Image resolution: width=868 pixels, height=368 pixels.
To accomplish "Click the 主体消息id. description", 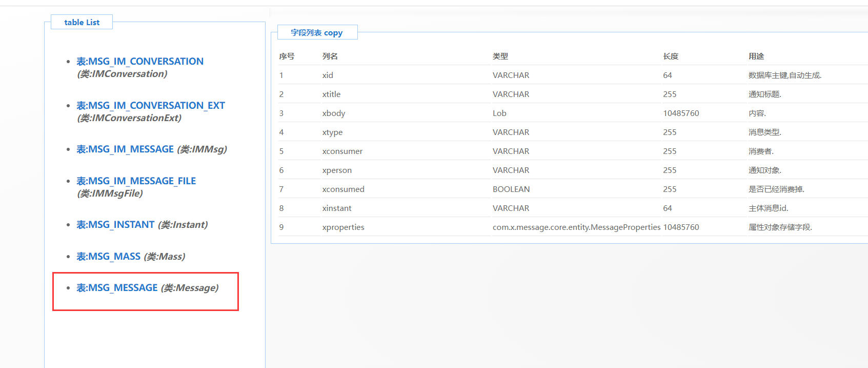I will (x=769, y=208).
